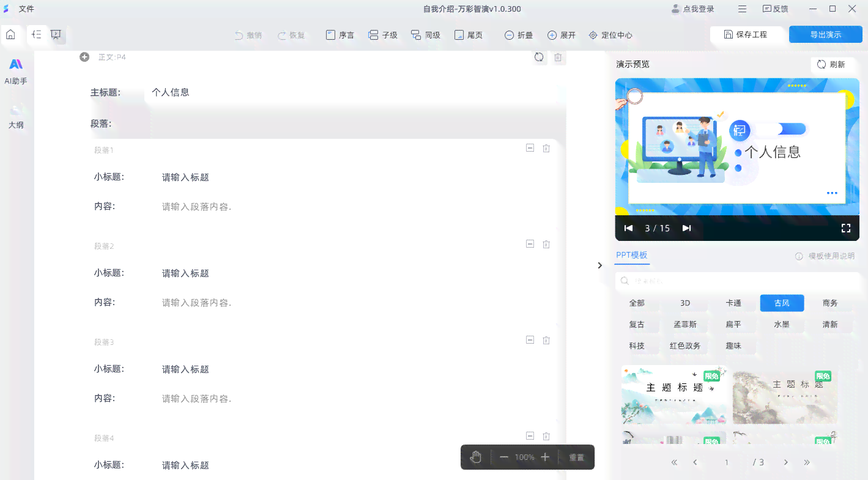Select the 商务 template category

coord(830,303)
